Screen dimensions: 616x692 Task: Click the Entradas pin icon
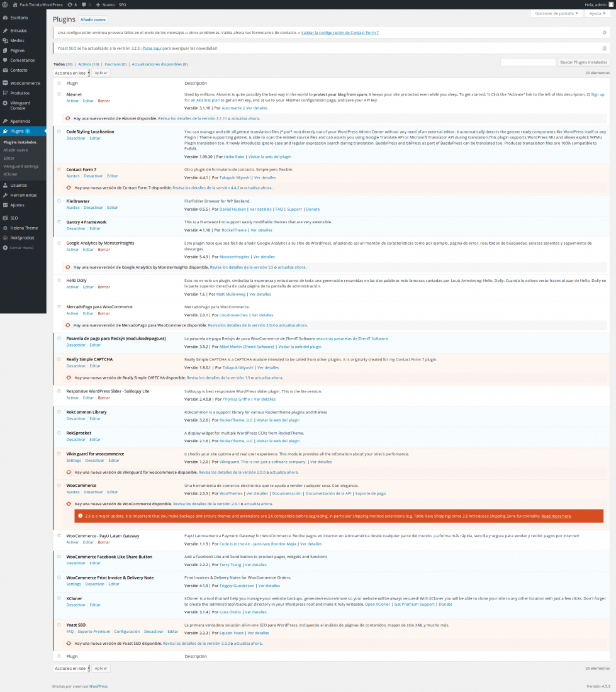click(5, 31)
